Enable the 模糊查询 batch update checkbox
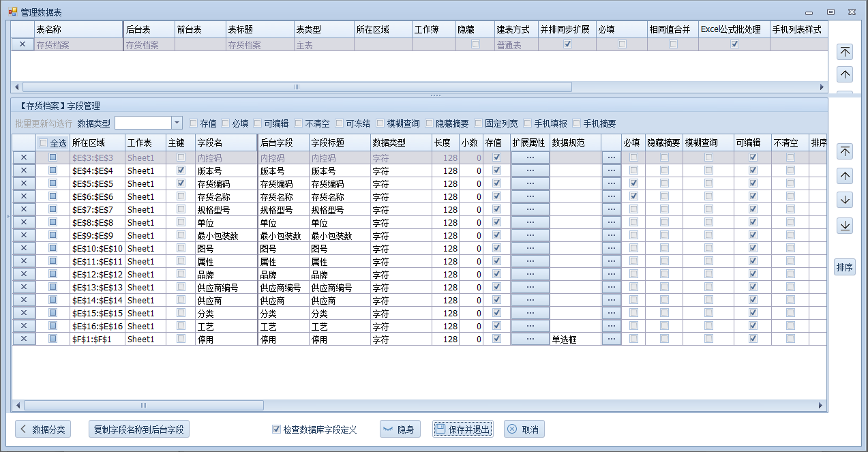 pos(380,123)
